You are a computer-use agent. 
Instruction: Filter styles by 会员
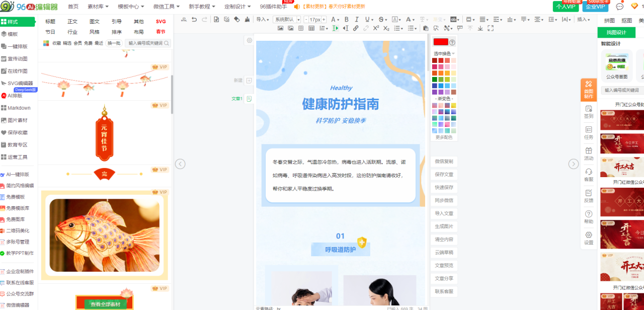(77, 43)
